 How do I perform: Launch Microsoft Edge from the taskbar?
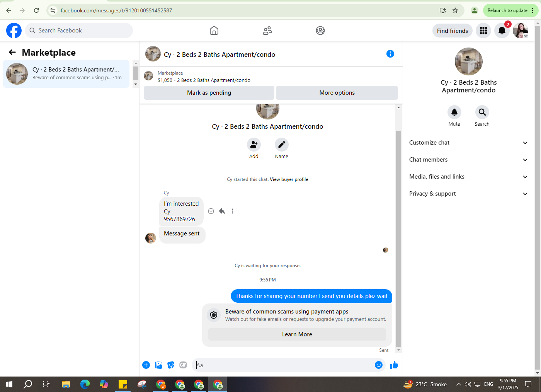pyautogui.click(x=85, y=384)
